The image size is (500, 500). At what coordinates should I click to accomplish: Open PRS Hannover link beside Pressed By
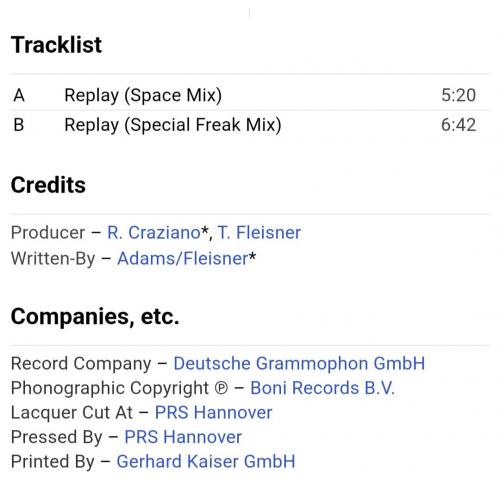point(183,437)
